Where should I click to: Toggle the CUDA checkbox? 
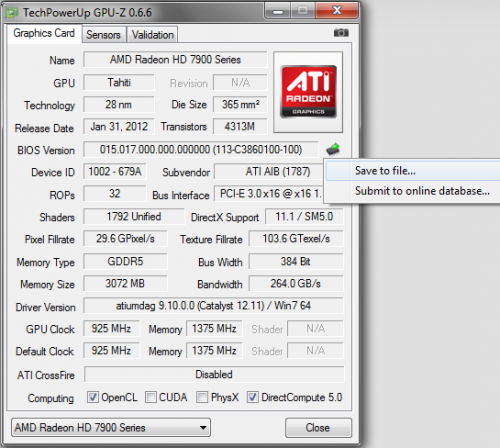click(151, 397)
